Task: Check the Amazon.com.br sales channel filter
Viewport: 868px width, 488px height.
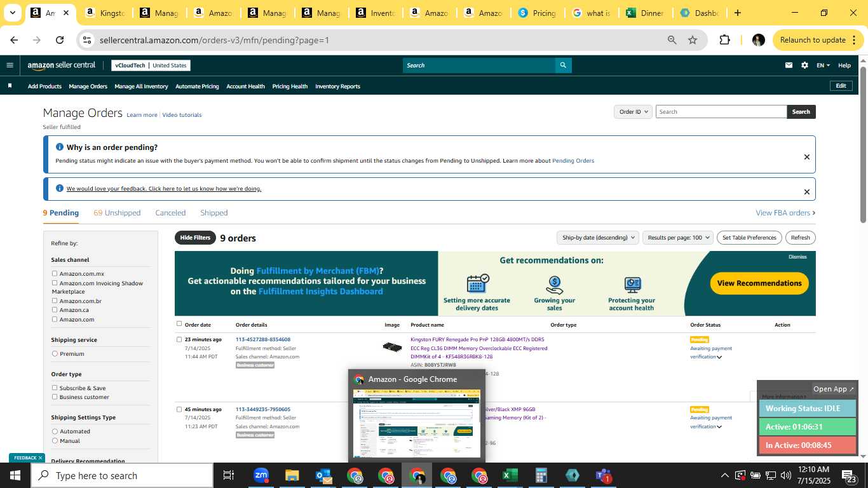Action: click(55, 301)
